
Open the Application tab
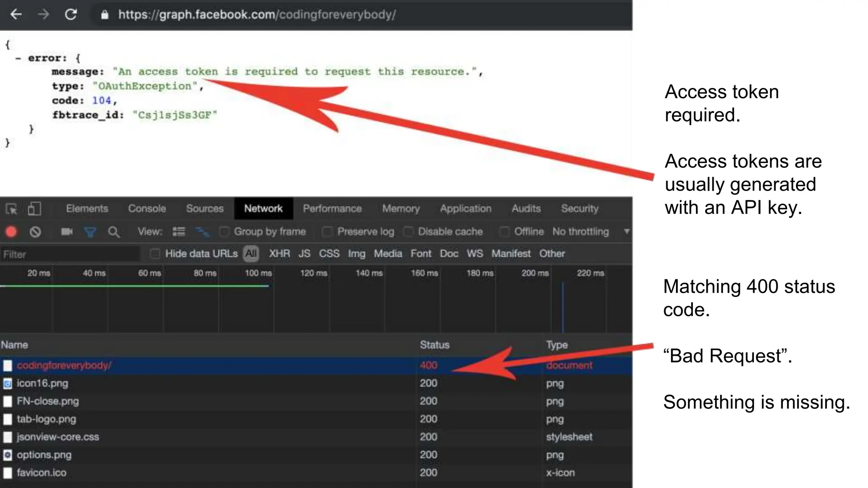(x=465, y=209)
